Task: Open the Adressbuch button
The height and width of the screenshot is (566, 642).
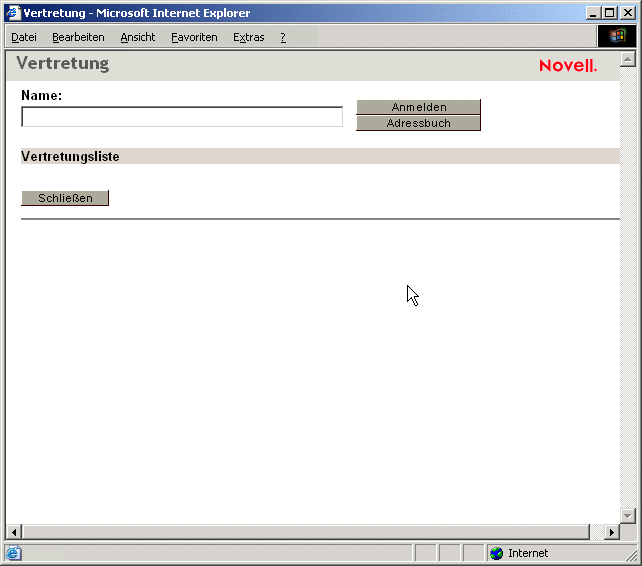Action: (418, 123)
